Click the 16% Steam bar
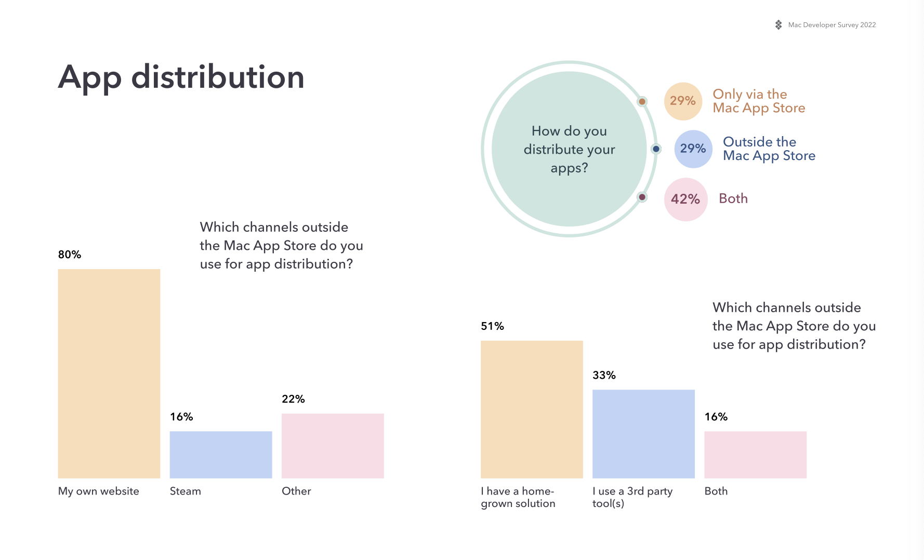This screenshot has width=924, height=560. pos(221,455)
